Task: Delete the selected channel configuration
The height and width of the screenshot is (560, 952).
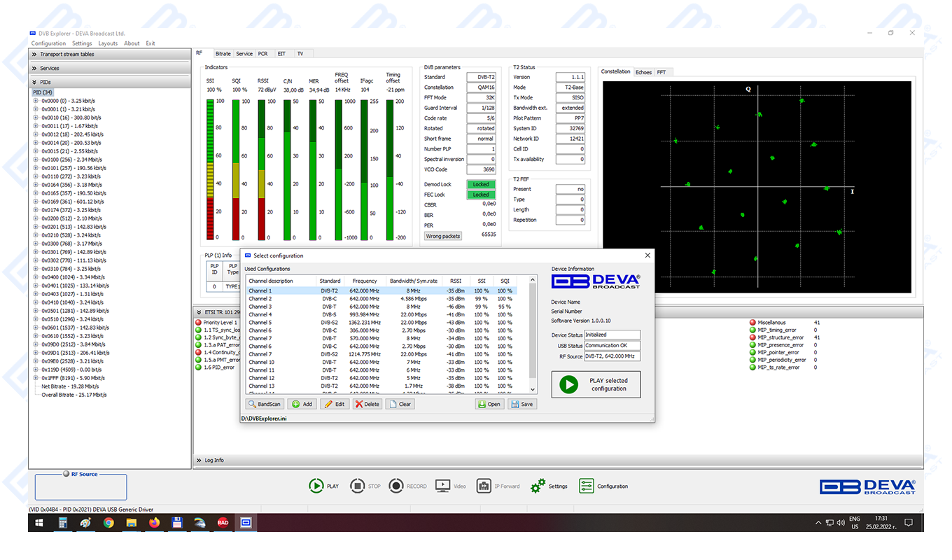Action: [367, 404]
